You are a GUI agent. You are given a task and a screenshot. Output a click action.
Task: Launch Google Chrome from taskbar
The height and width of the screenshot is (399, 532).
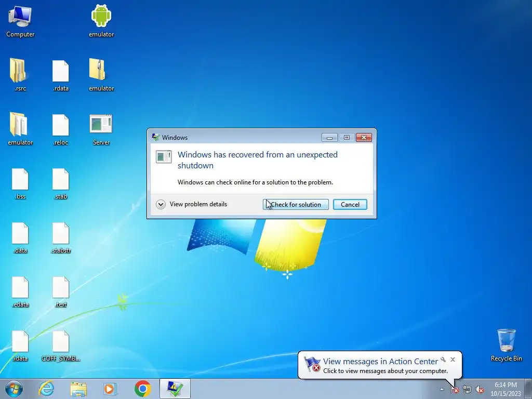coord(142,389)
